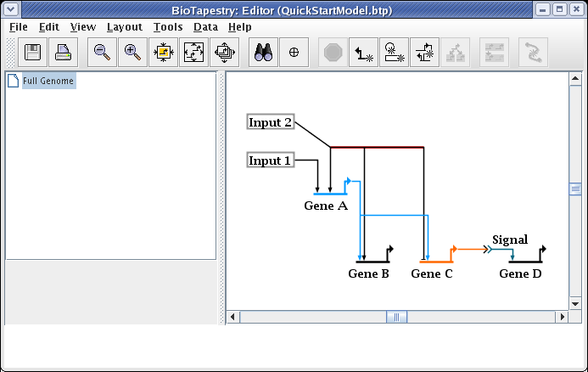Image resolution: width=588 pixels, height=372 pixels.
Task: Open the window menu in title bar
Action: (11, 8)
